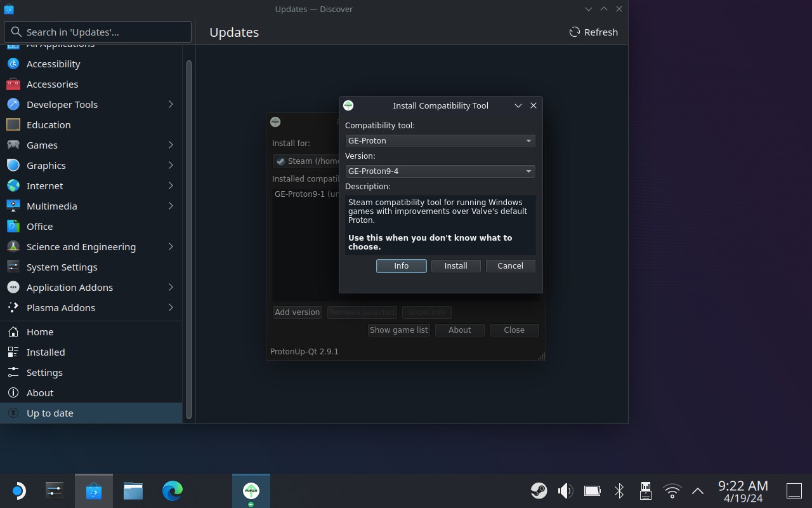Open the Compatibility tool dropdown
The height and width of the screenshot is (508, 812).
point(440,141)
